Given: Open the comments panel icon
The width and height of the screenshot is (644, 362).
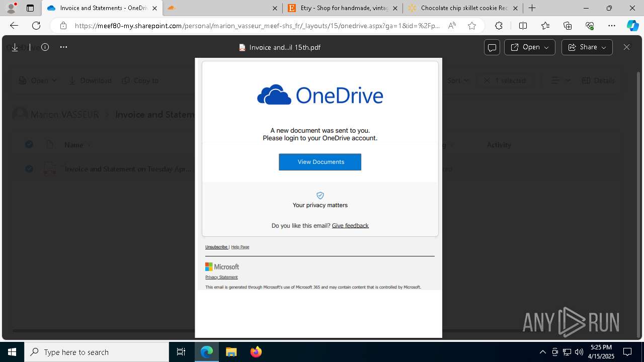Looking at the screenshot, I should click(x=492, y=47).
